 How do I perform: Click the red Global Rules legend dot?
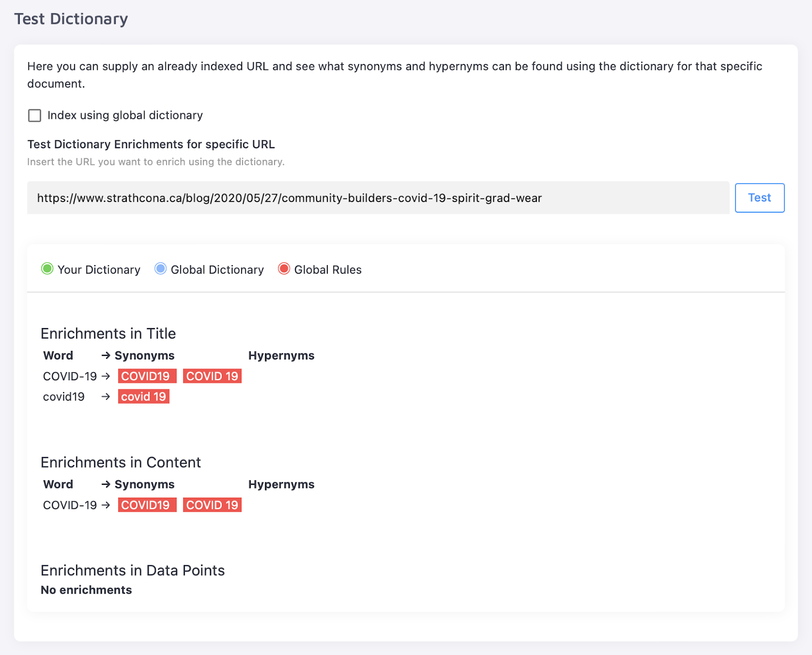click(284, 269)
